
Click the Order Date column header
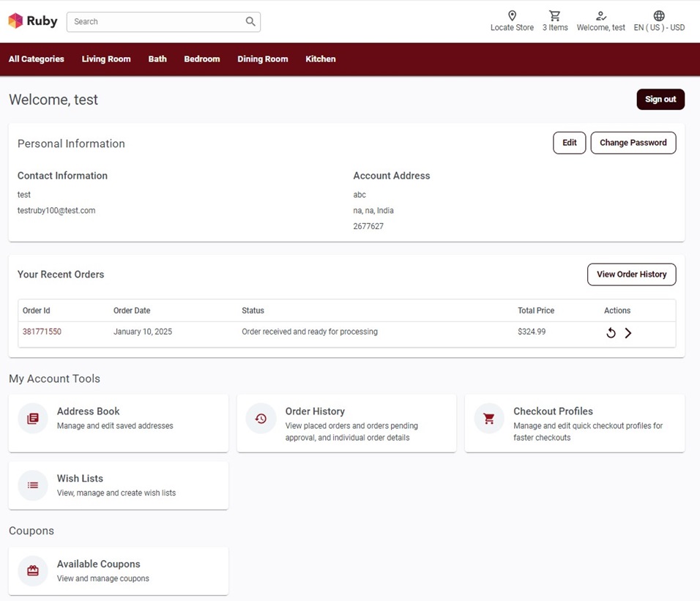tap(132, 310)
